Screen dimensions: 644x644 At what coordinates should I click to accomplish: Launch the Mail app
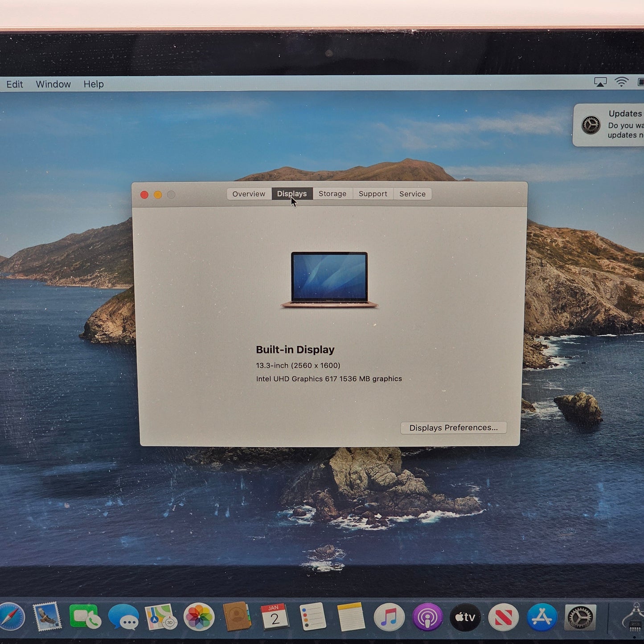pos(47,617)
